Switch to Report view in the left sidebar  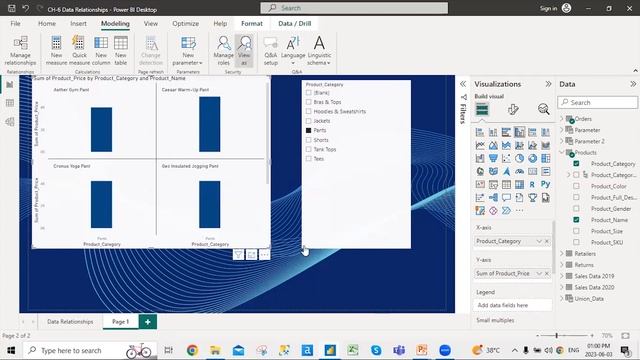10,84
